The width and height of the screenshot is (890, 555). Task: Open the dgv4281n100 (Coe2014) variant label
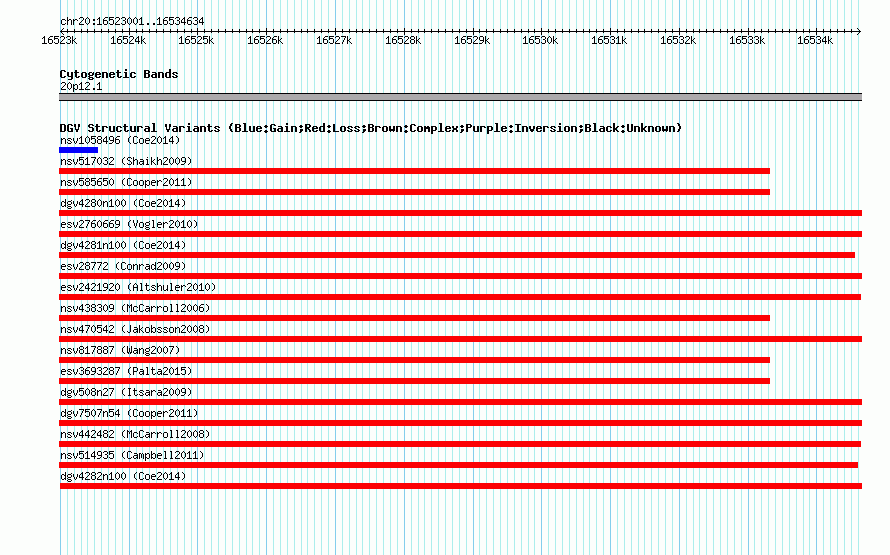click(123, 245)
